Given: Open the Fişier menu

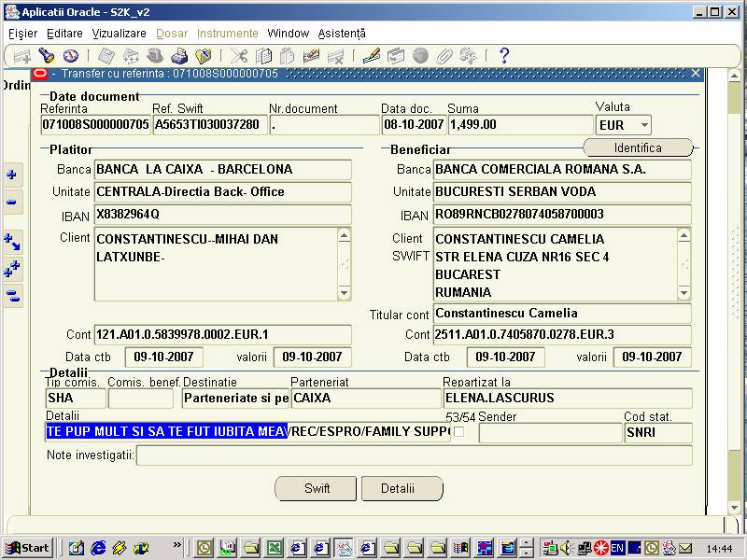Looking at the screenshot, I should [x=22, y=33].
